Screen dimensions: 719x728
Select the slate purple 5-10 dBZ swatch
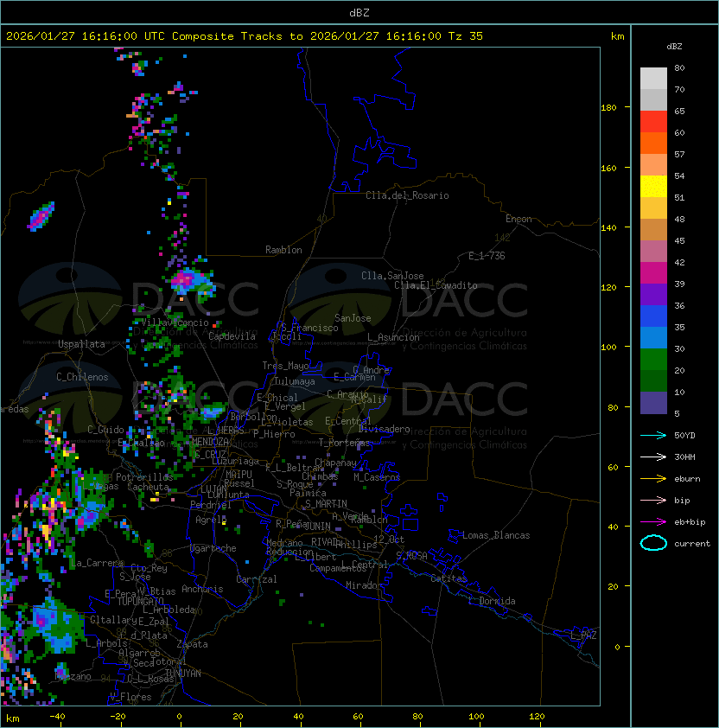coord(653,403)
